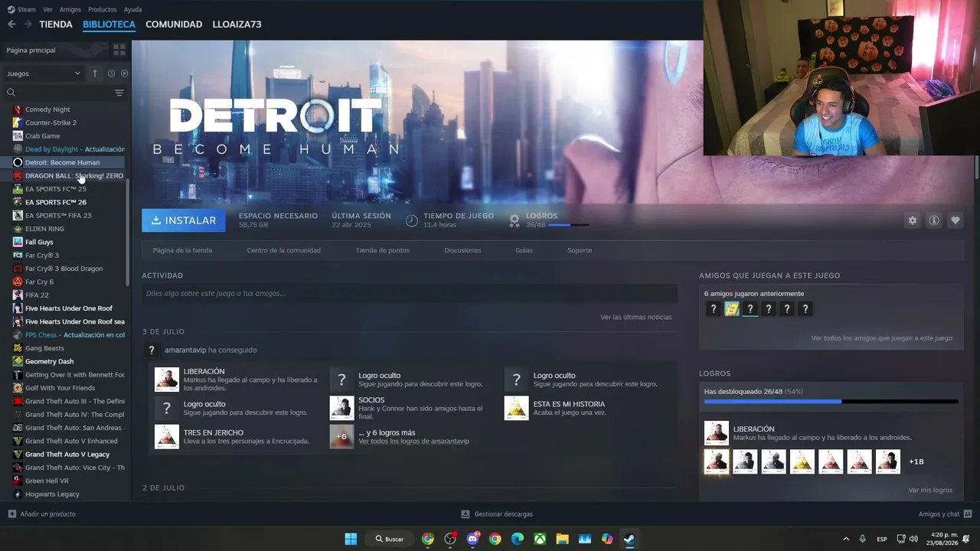Image resolution: width=980 pixels, height=551 pixels.
Task: Open Gestionar descargas
Action: point(497,514)
